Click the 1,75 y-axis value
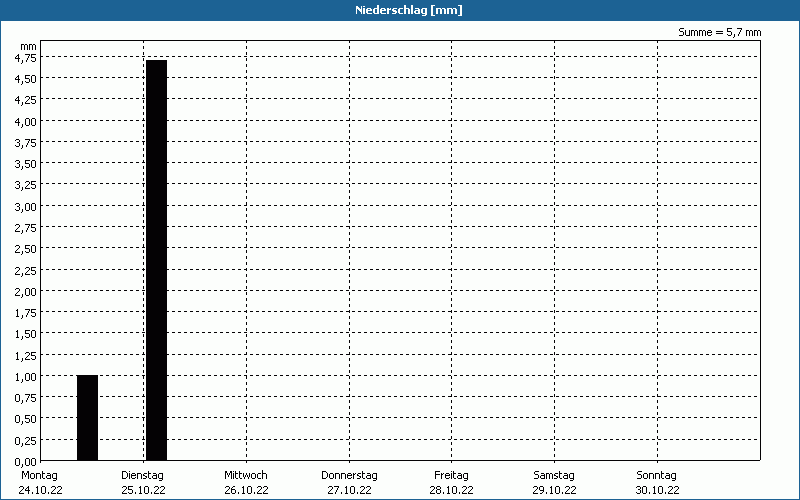Screen dimensions: 800x500 click(x=26, y=313)
